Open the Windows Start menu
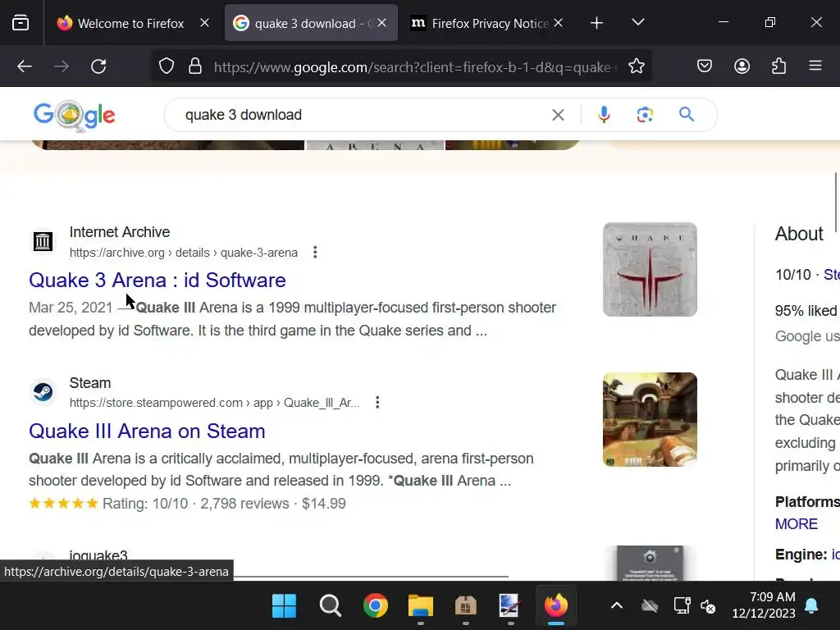Viewport: 840px width, 630px height. click(x=285, y=606)
